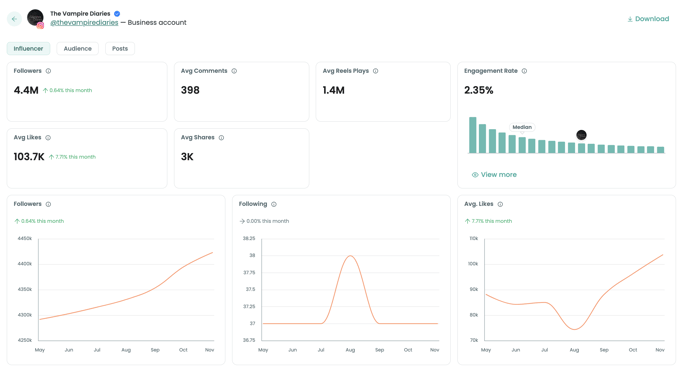Click the Median label on engagement chart
Screen dimensions: 688x370
(x=522, y=127)
